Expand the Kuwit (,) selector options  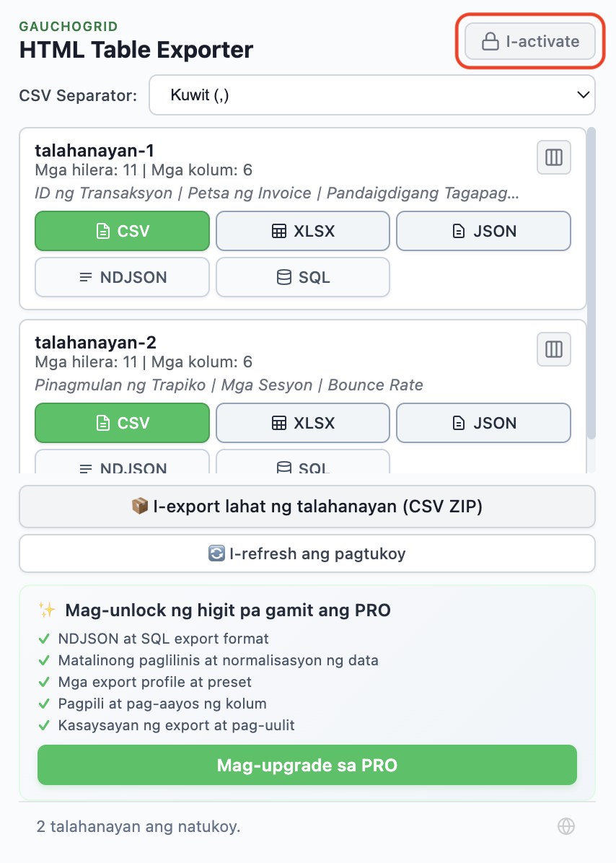click(372, 95)
